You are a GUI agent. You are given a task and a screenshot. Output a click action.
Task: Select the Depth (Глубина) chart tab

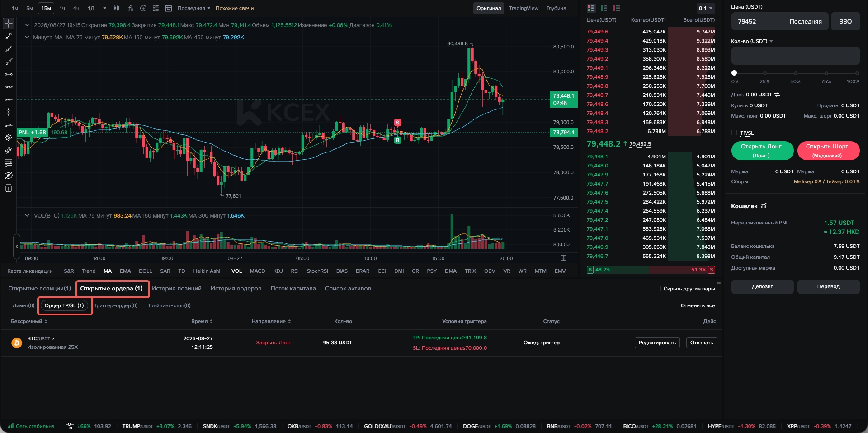point(556,8)
